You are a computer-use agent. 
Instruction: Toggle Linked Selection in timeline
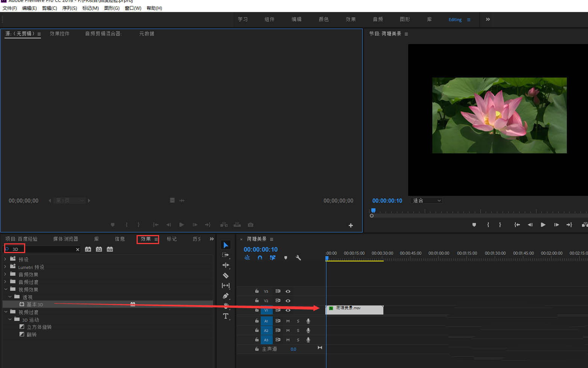click(x=273, y=258)
